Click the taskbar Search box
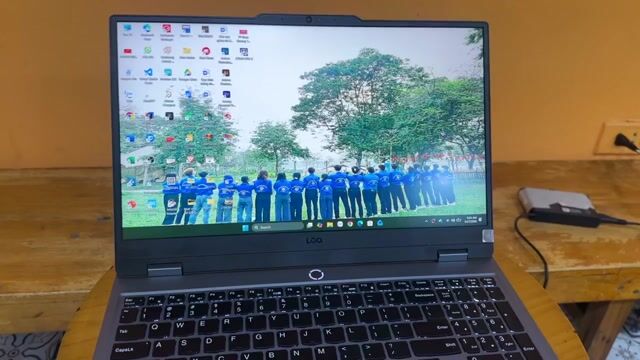 click(278, 227)
